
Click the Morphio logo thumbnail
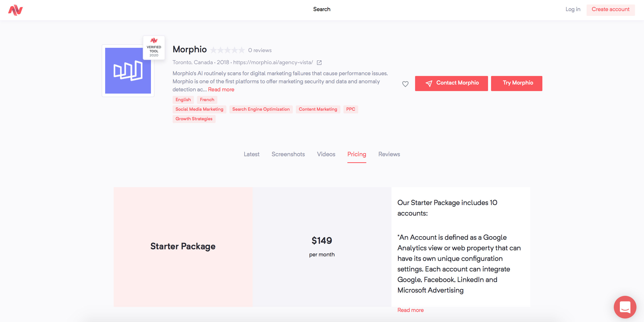pos(128,71)
